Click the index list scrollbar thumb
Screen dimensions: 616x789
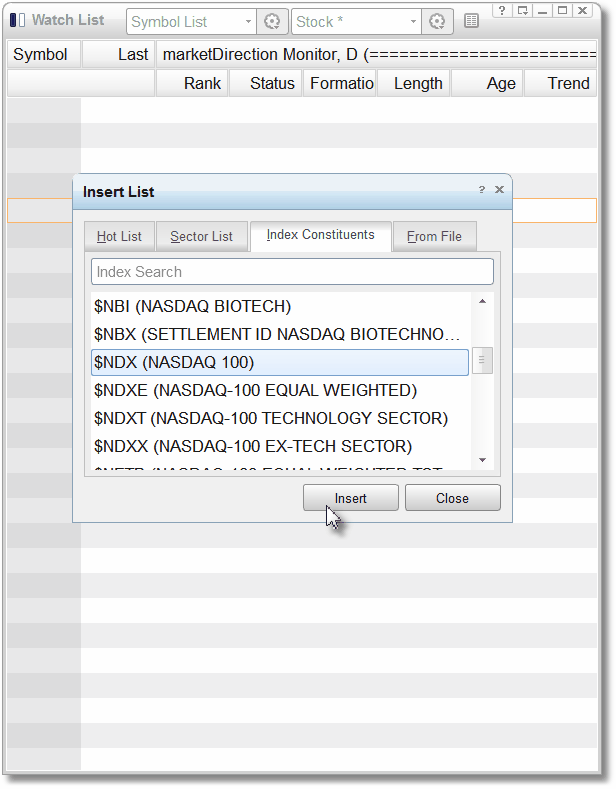tap(482, 360)
